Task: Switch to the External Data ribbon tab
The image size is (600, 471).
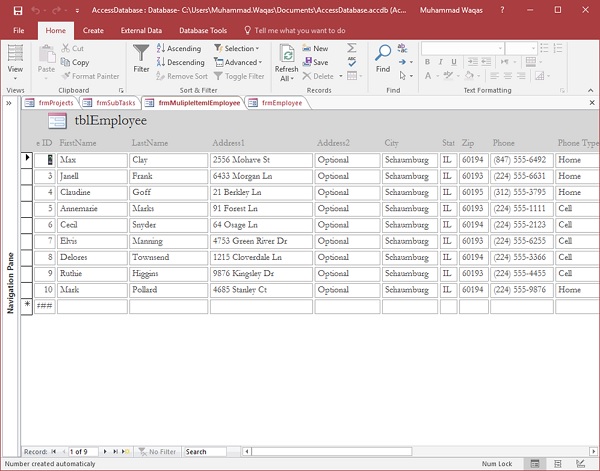Action: [141, 31]
